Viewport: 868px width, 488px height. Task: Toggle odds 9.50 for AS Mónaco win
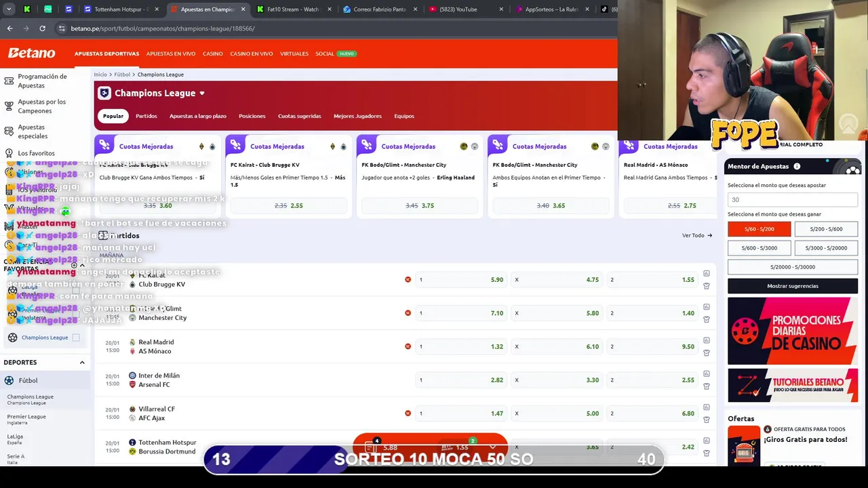click(652, 346)
